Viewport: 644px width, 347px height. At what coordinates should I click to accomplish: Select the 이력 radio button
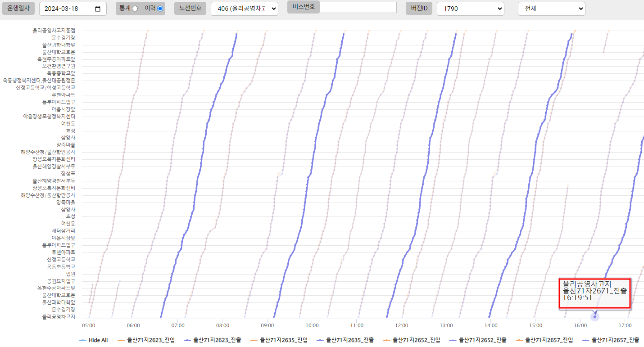pyautogui.click(x=160, y=9)
